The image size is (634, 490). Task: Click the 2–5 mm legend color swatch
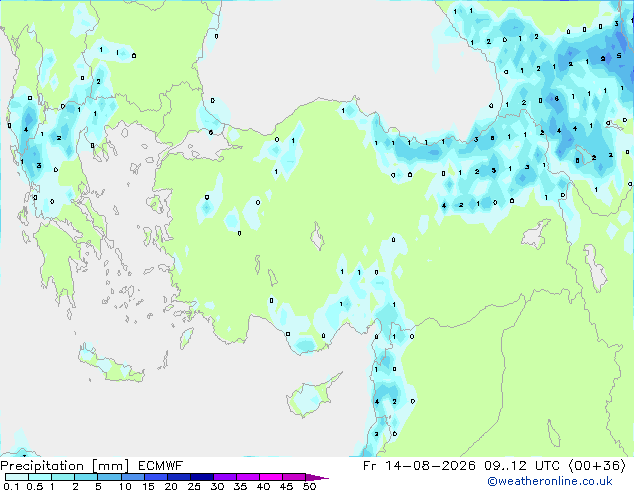click(86, 477)
